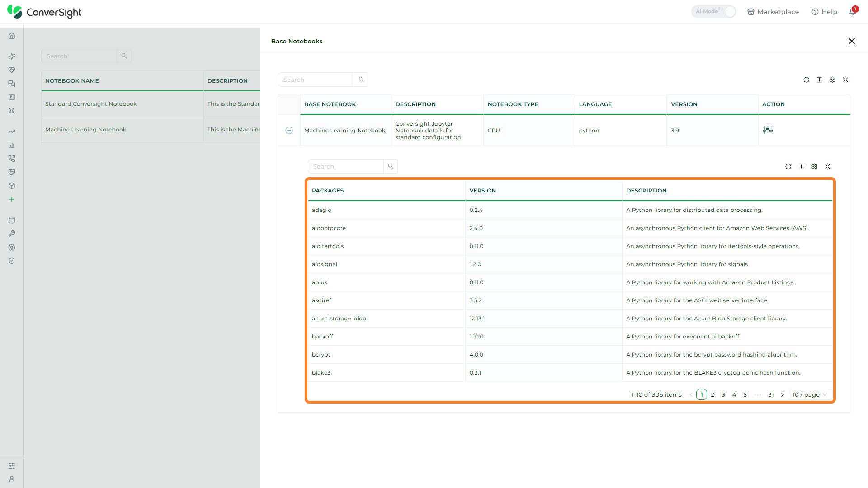This screenshot has height=488, width=868.
Task: Refresh the packages table
Action: coord(788,167)
